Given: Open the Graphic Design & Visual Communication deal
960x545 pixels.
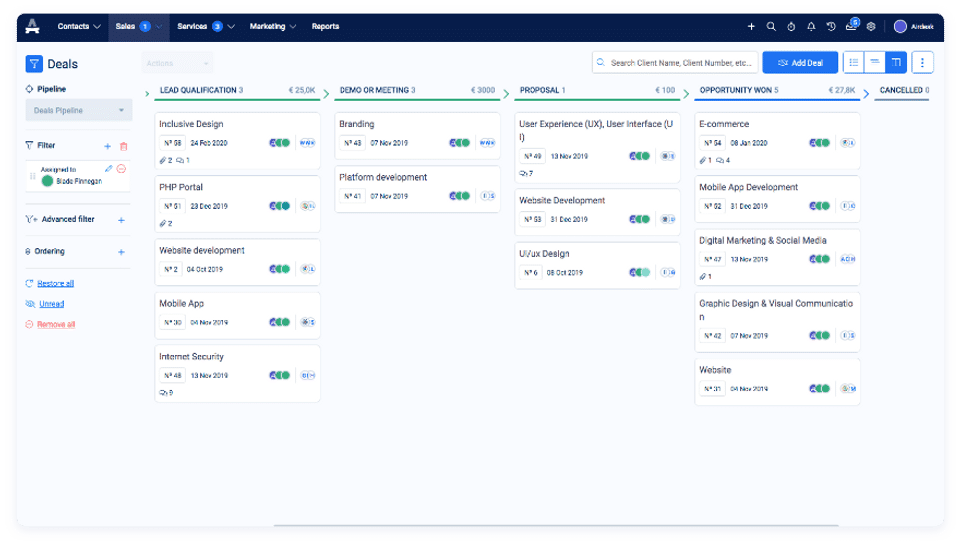Looking at the screenshot, I should (777, 322).
